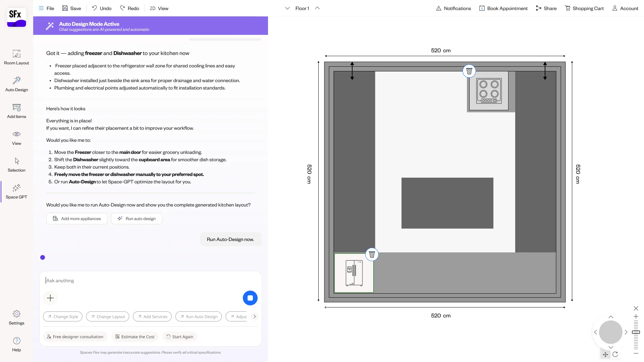644x362 pixels.
Task: Go to upper floor with up chevron
Action: (317, 8)
